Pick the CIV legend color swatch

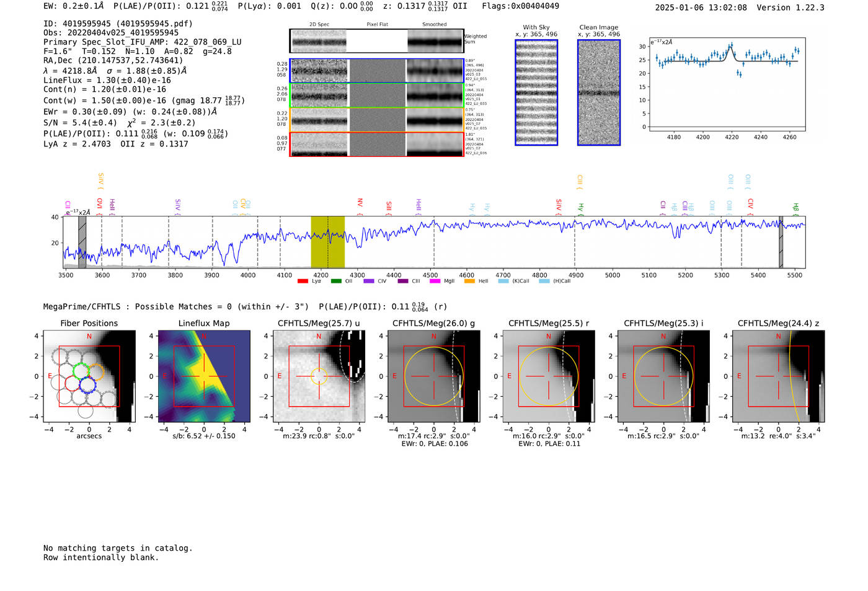(369, 281)
